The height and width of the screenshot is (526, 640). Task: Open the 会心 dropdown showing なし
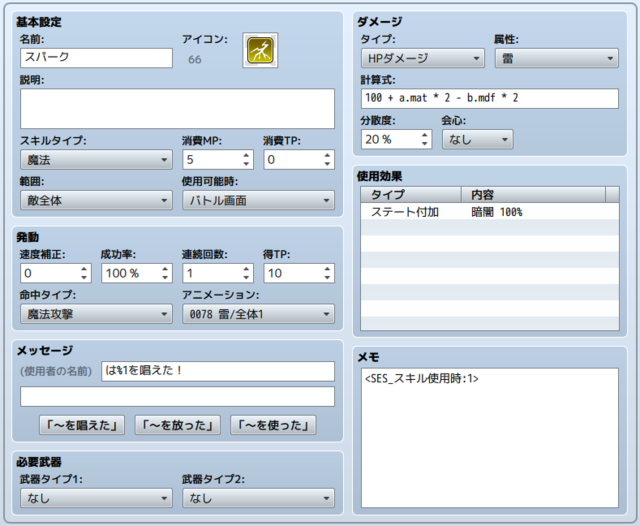478,139
